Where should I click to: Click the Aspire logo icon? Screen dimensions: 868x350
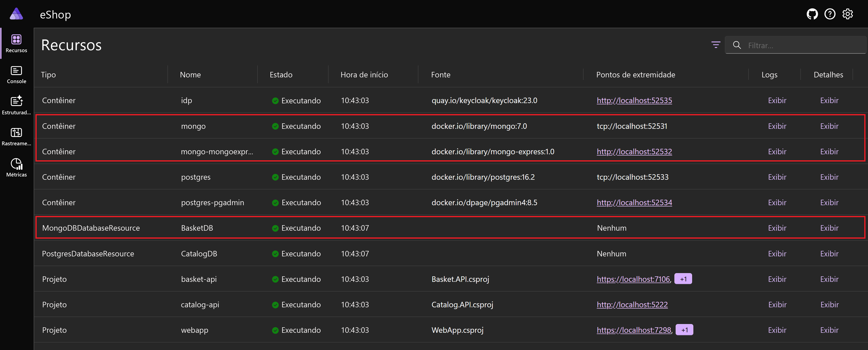(x=16, y=14)
